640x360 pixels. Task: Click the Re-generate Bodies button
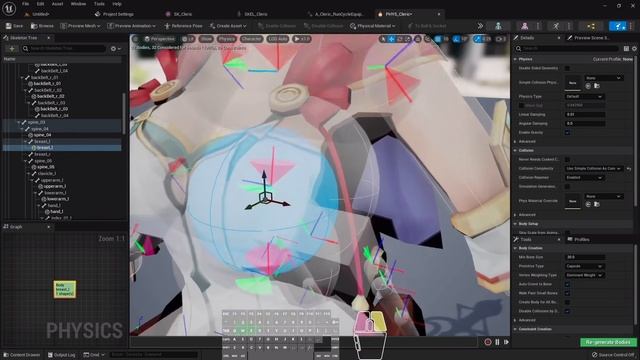[x=608, y=342]
